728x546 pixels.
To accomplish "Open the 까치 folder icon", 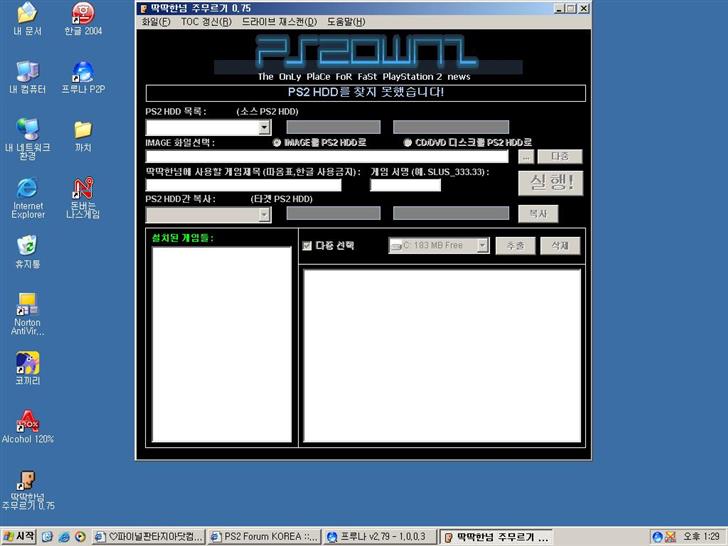I will click(x=83, y=136).
